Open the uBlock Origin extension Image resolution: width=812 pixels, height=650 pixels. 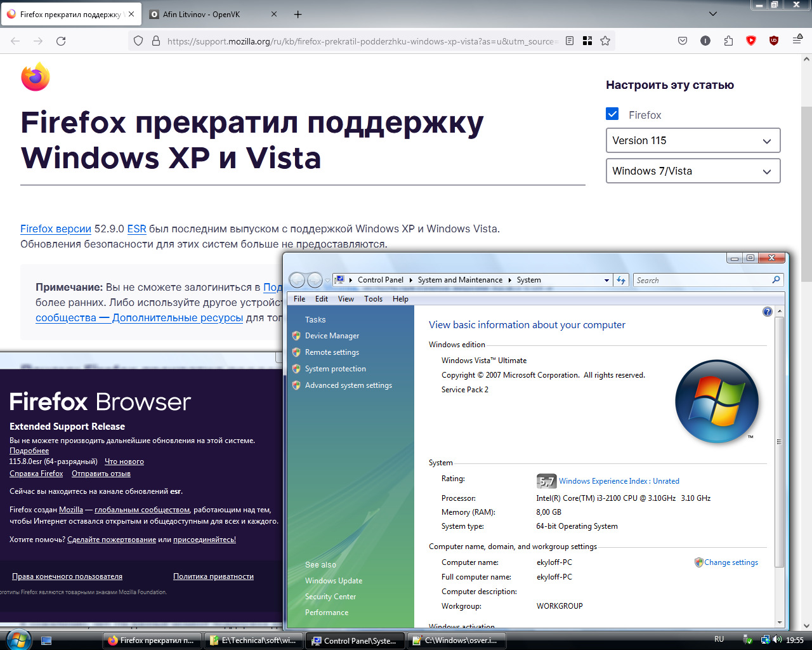tap(774, 41)
